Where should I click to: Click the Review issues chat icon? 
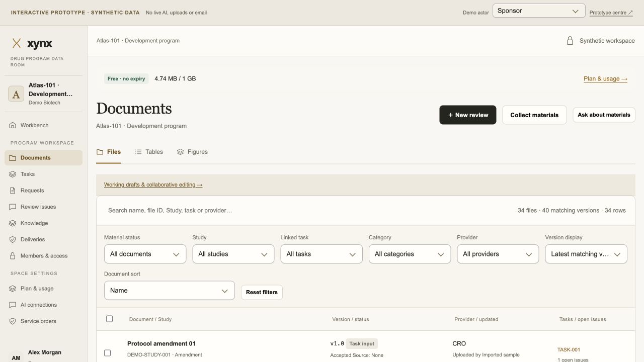tap(13, 207)
